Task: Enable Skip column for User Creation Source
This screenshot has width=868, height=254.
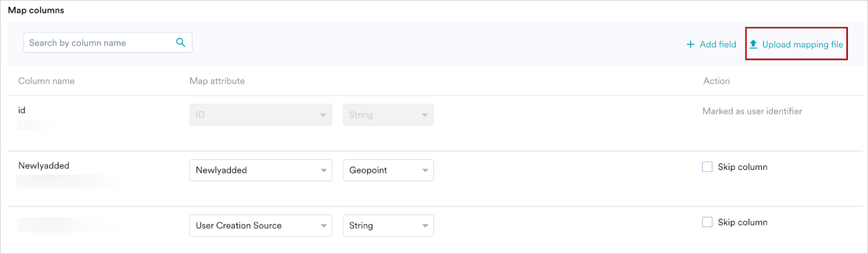Action: (x=707, y=222)
